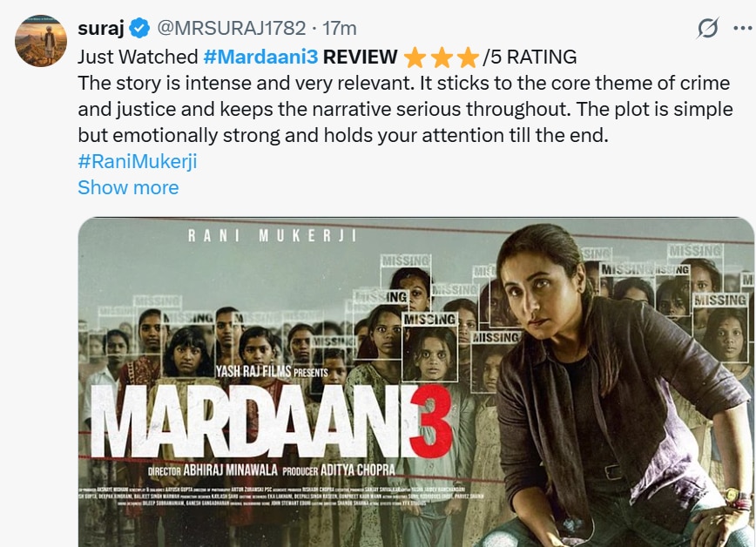This screenshot has height=547, width=756.
Task: Click the middle star rating emoji
Action: (x=442, y=57)
